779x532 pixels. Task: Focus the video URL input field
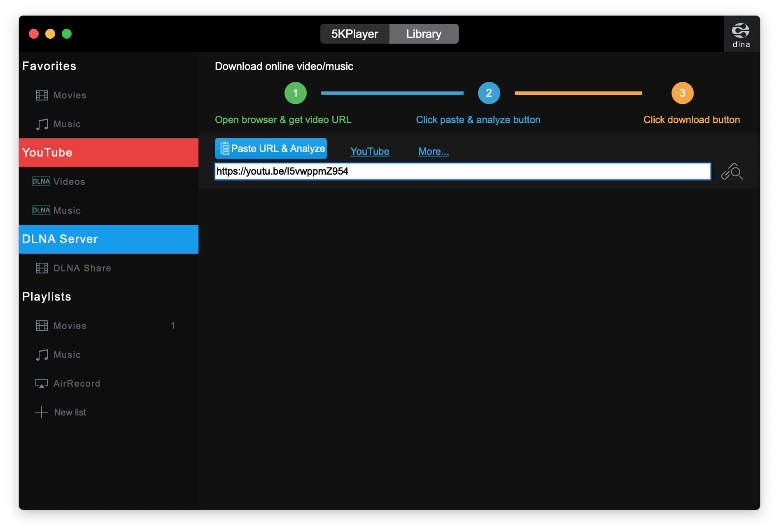(463, 171)
